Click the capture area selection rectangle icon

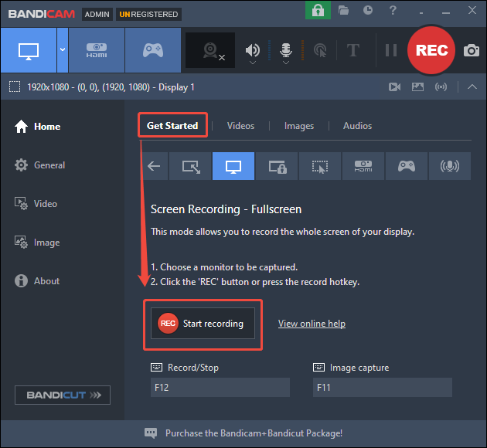tap(15, 87)
